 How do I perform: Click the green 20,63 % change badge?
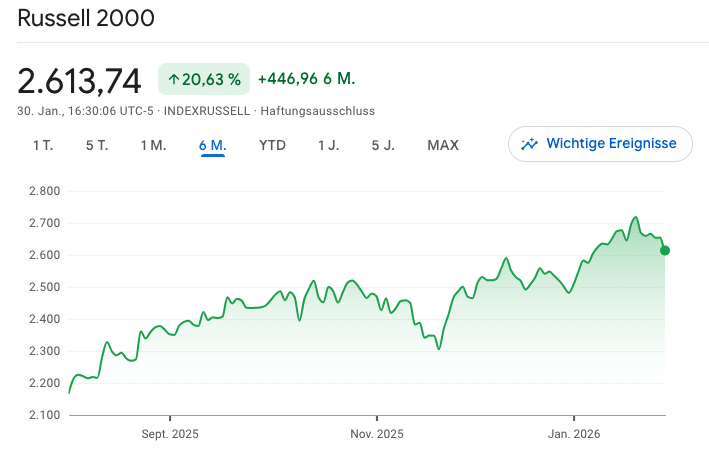[x=204, y=79]
